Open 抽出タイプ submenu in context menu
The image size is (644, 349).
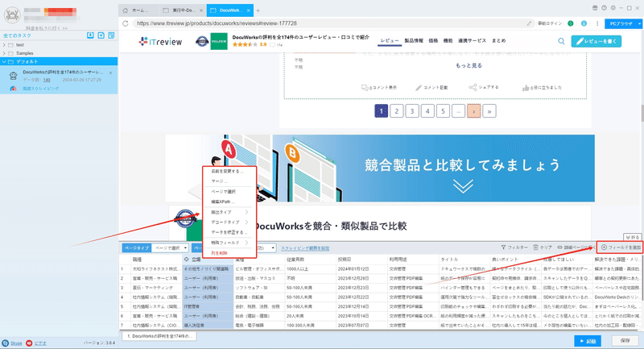(229, 212)
